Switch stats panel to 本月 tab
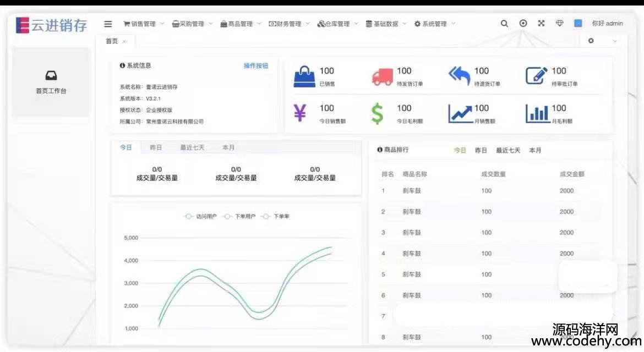This screenshot has width=644, height=352. coord(228,147)
